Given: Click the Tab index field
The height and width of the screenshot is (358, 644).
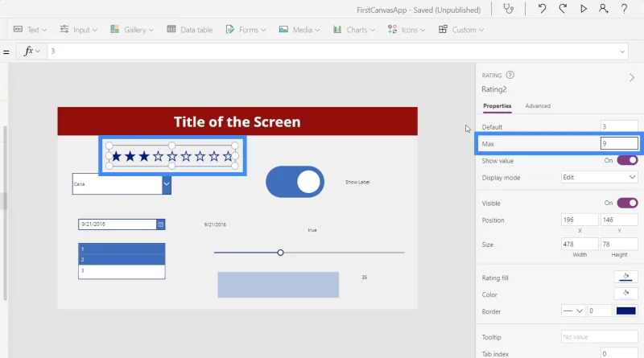Looking at the screenshot, I should coord(619,353).
